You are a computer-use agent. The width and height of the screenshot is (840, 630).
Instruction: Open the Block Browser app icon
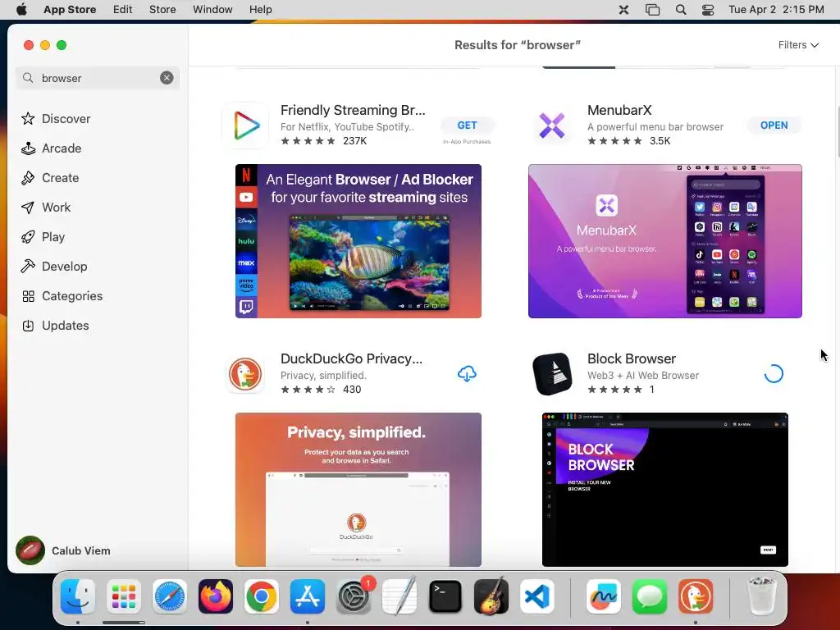pyautogui.click(x=552, y=374)
